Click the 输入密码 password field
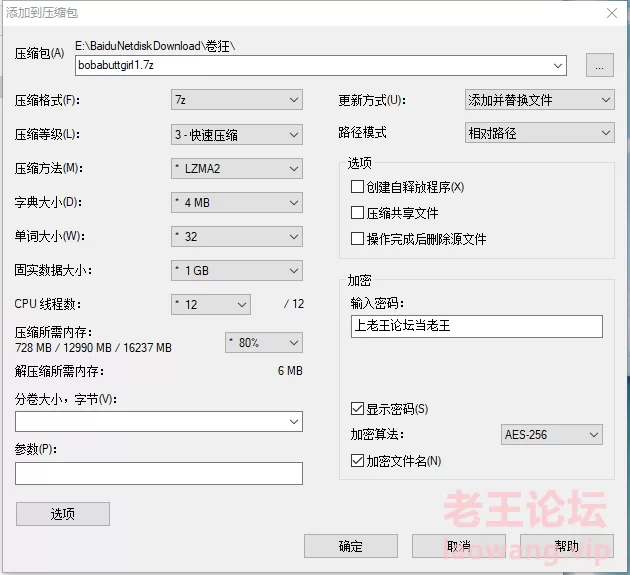Screen dimensions: 630x575 pos(477,326)
